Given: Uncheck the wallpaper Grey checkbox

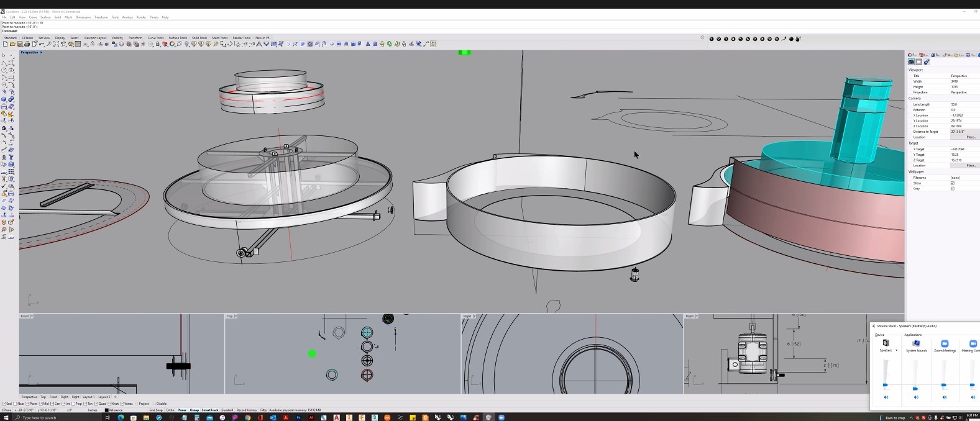Looking at the screenshot, I should (x=952, y=189).
